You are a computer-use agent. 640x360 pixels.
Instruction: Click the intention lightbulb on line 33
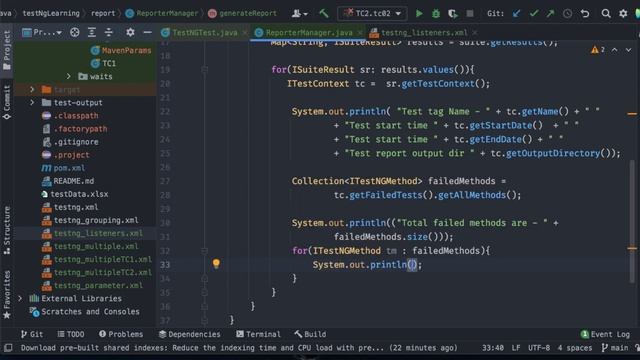coord(216,264)
